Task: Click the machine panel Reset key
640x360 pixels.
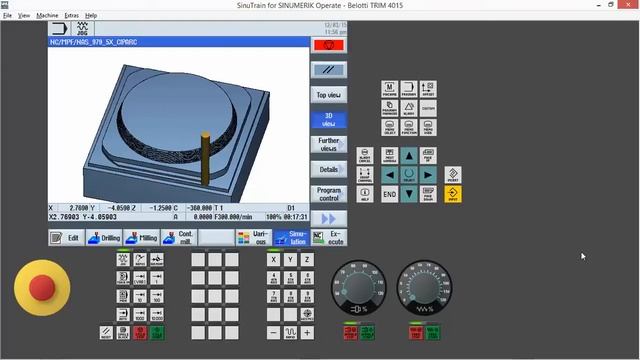Action: click(x=106, y=333)
